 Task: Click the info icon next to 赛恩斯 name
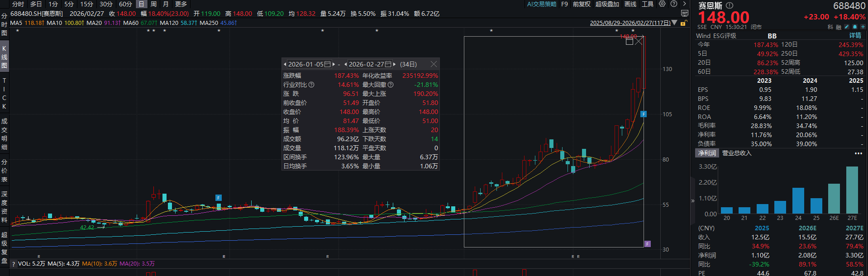click(729, 5)
